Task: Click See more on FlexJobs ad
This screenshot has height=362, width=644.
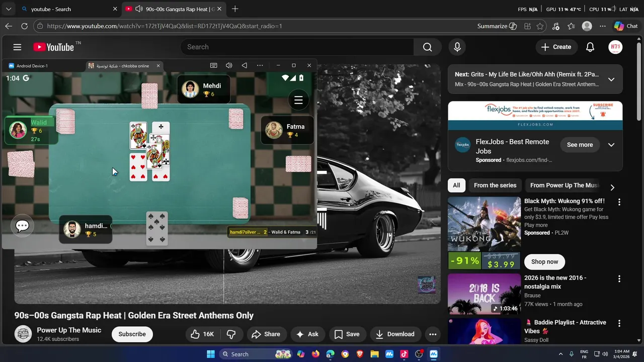Action: click(x=580, y=145)
